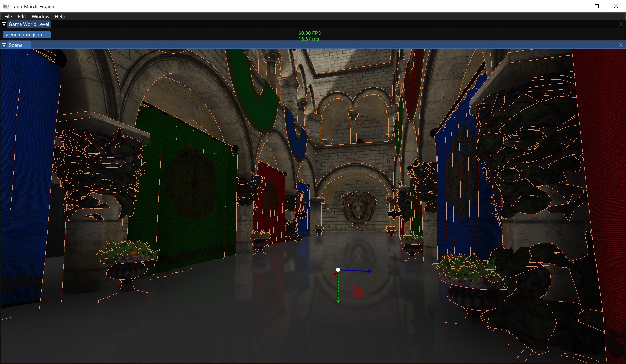Click the small red axis arrow of the gizmo
This screenshot has width=626, height=364.
tap(334, 275)
